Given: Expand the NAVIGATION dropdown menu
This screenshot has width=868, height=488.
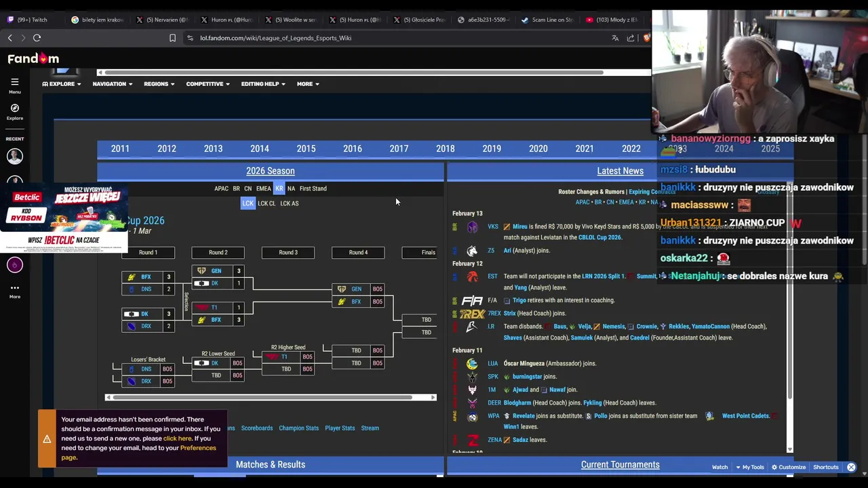Looking at the screenshot, I should [x=113, y=84].
